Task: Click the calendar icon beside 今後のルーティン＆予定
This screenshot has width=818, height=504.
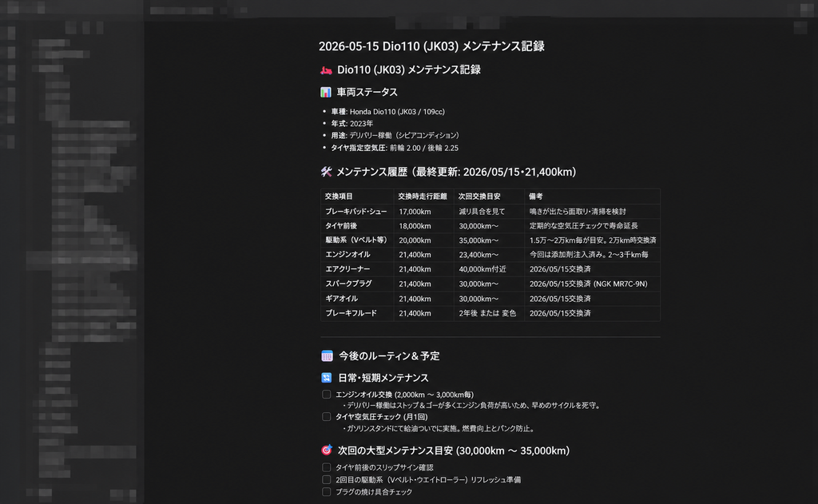Action: (x=327, y=355)
